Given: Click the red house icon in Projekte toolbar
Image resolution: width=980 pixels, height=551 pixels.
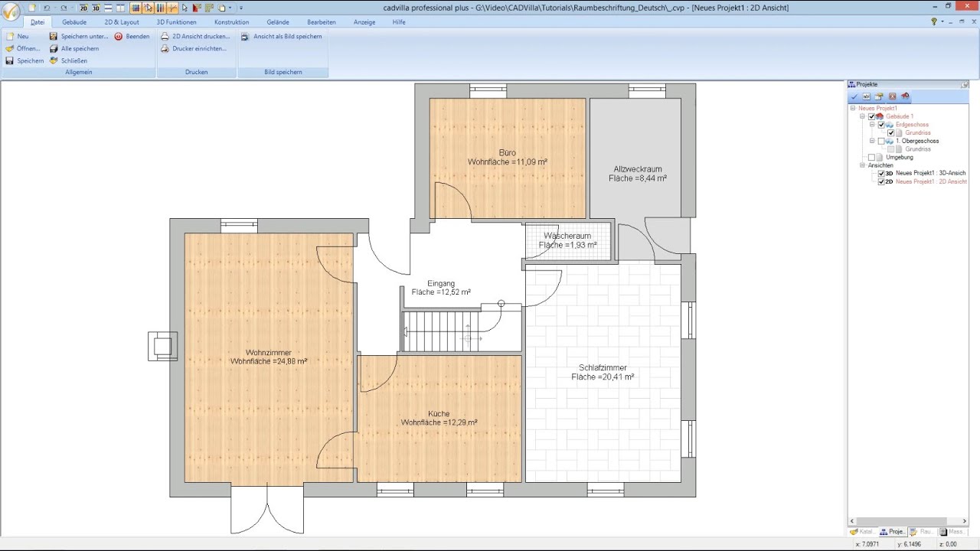Looking at the screenshot, I should (x=905, y=96).
